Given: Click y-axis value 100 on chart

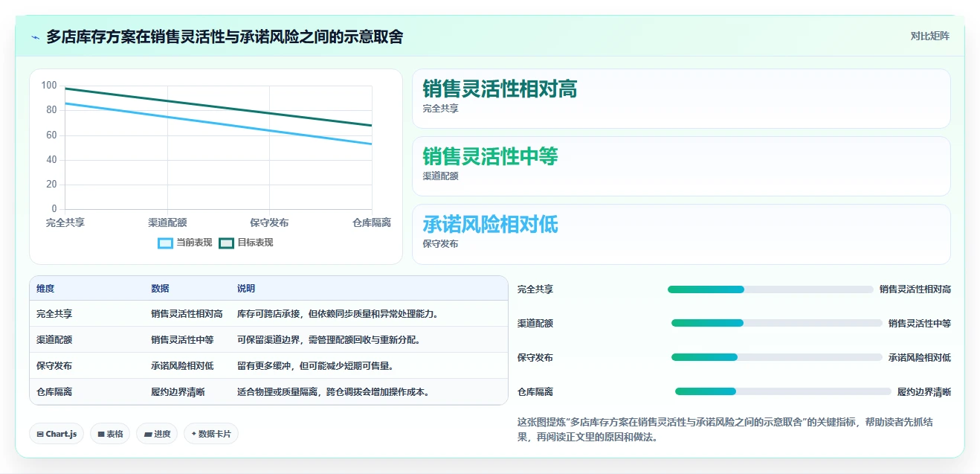Looking at the screenshot, I should 49,86.
